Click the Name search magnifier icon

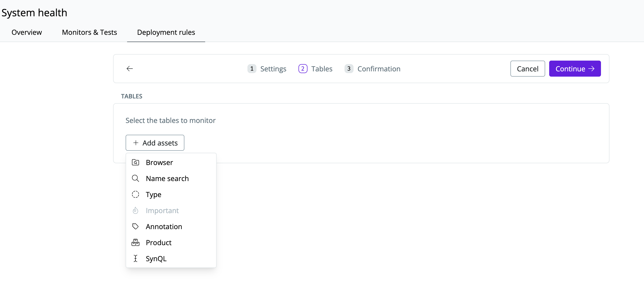135,179
